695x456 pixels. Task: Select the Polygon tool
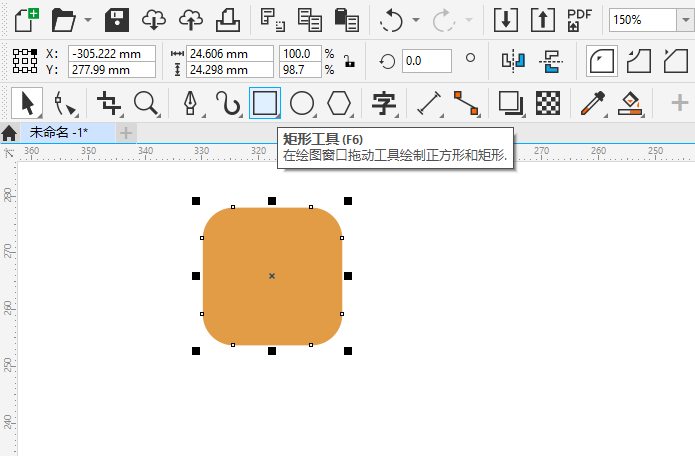pos(340,102)
